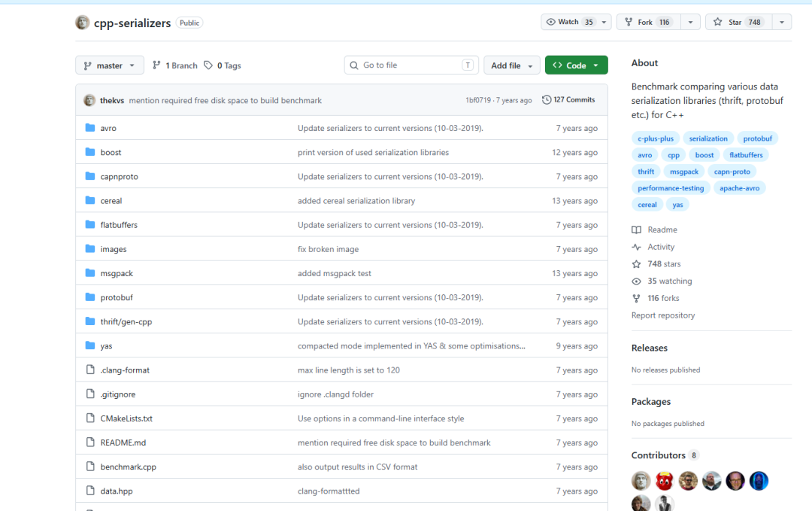Screen dimensions: 812x511
Task: Click thekvs avatar in latest commit row
Action: pyautogui.click(x=89, y=100)
